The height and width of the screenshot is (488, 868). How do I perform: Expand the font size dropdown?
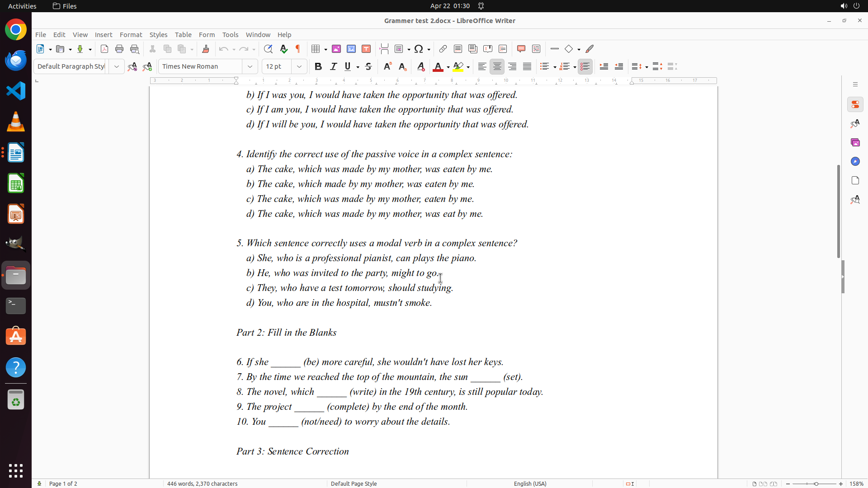coord(299,66)
